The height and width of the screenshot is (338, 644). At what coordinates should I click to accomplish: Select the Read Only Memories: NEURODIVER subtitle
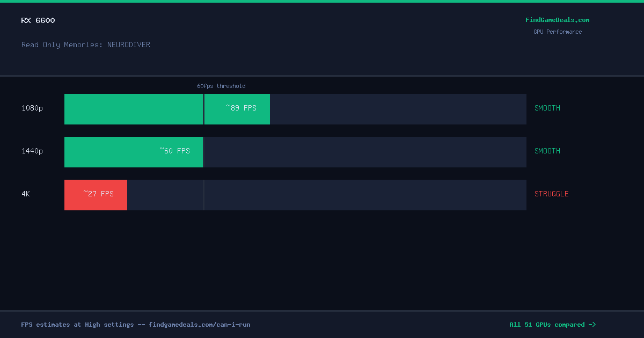coord(86,45)
